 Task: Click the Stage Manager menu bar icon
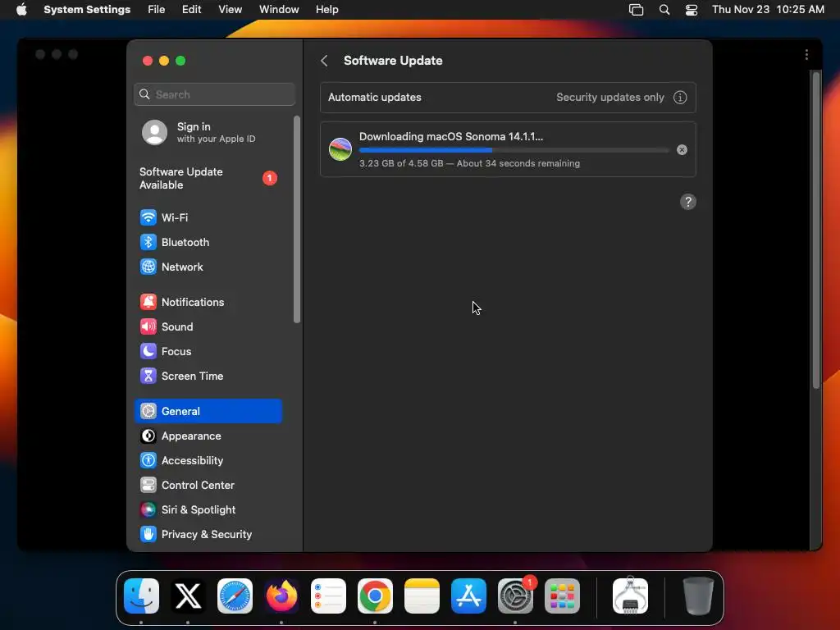tap(636, 10)
